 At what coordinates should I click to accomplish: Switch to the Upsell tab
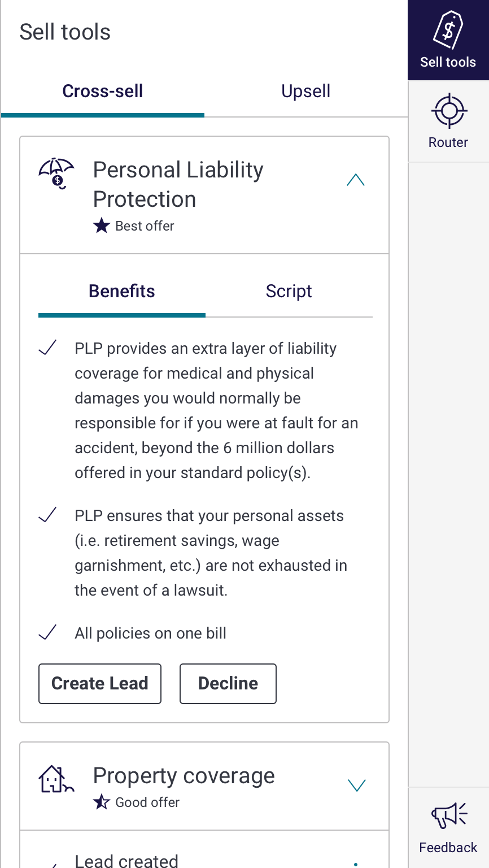click(305, 92)
